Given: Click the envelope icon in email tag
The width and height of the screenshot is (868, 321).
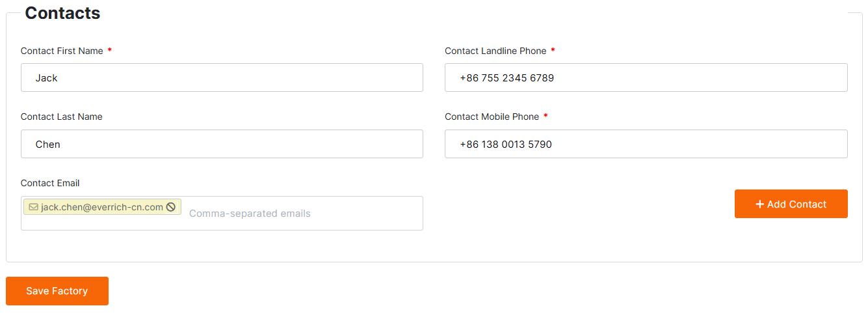Looking at the screenshot, I should pos(33,207).
